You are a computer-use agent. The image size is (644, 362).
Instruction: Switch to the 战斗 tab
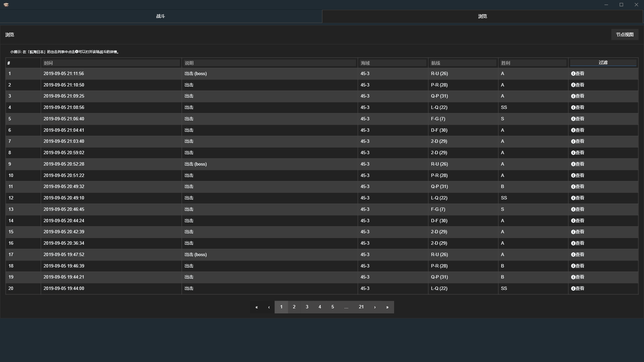pos(161,16)
